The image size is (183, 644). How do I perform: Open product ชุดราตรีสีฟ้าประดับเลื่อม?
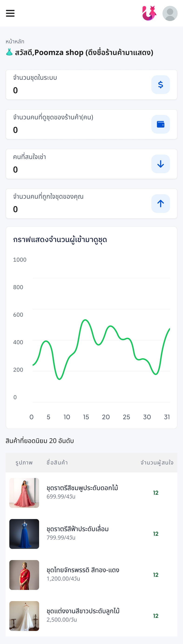pyautogui.click(x=77, y=529)
